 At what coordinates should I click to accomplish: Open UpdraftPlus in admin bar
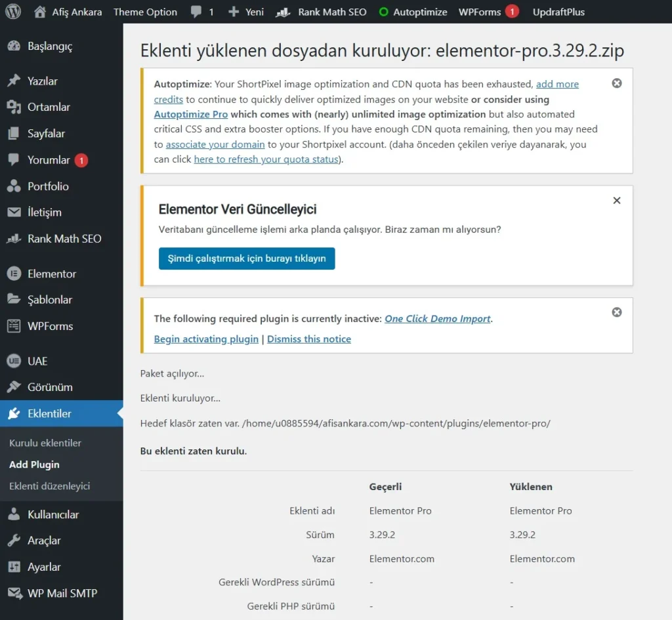pos(558,12)
